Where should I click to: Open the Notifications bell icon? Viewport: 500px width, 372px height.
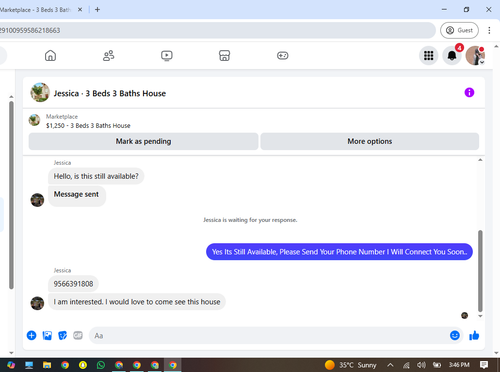(x=452, y=55)
